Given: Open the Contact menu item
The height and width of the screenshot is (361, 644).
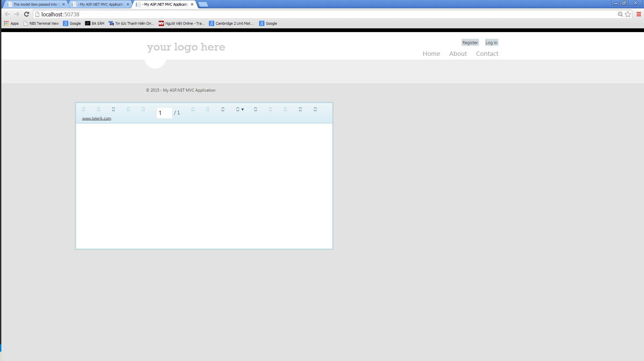Looking at the screenshot, I should [x=487, y=53].
